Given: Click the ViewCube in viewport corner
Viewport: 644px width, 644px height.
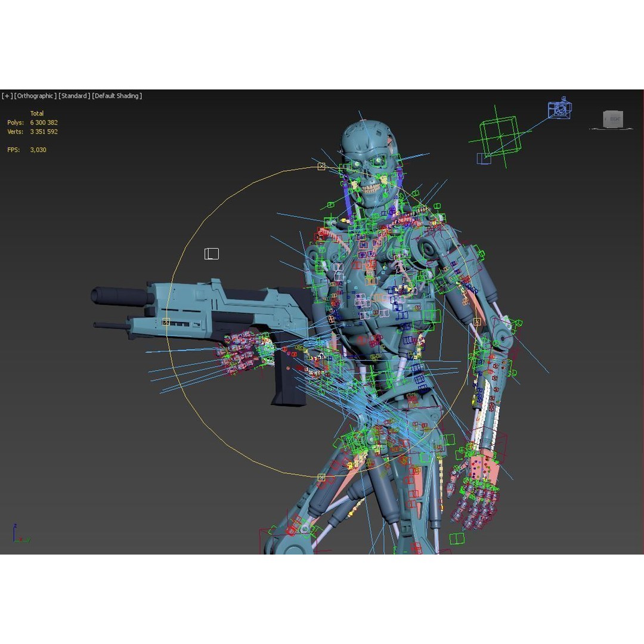Looking at the screenshot, I should click(613, 119).
